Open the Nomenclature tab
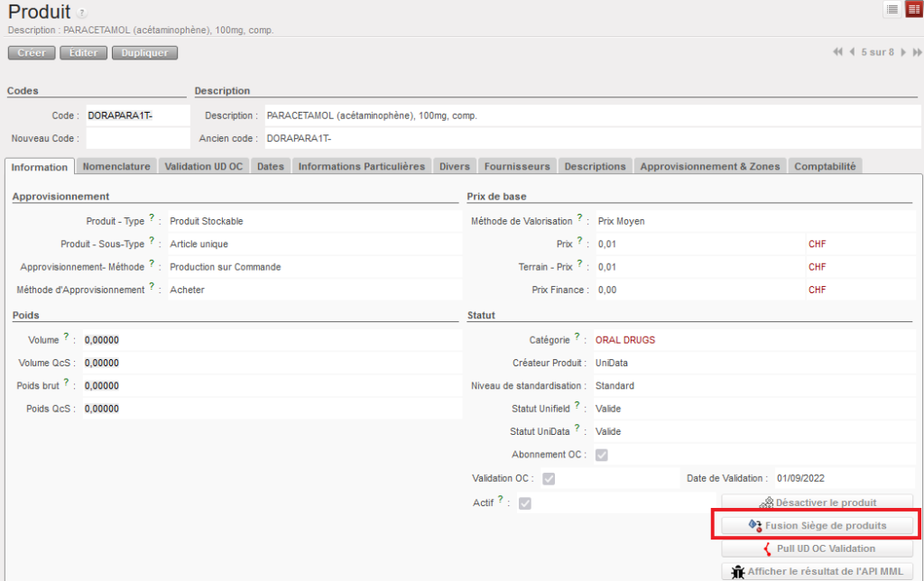Screen dimensions: 924x581 [116, 166]
